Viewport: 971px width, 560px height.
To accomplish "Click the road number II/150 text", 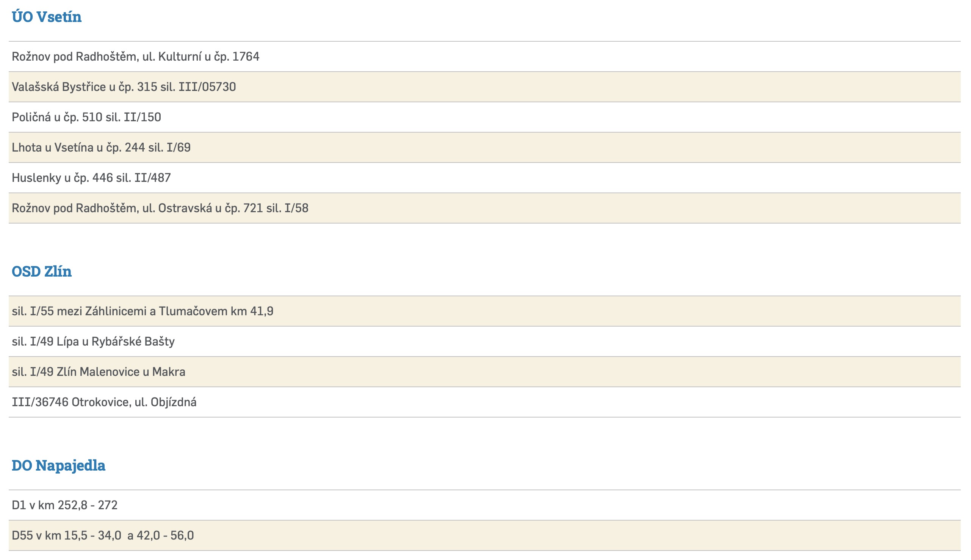I will 142,117.
